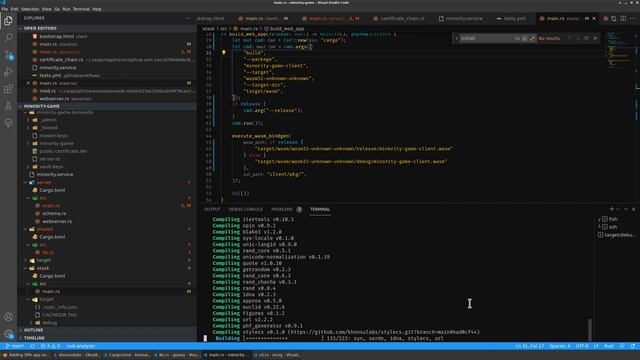Open the Source Control view

click(9, 55)
